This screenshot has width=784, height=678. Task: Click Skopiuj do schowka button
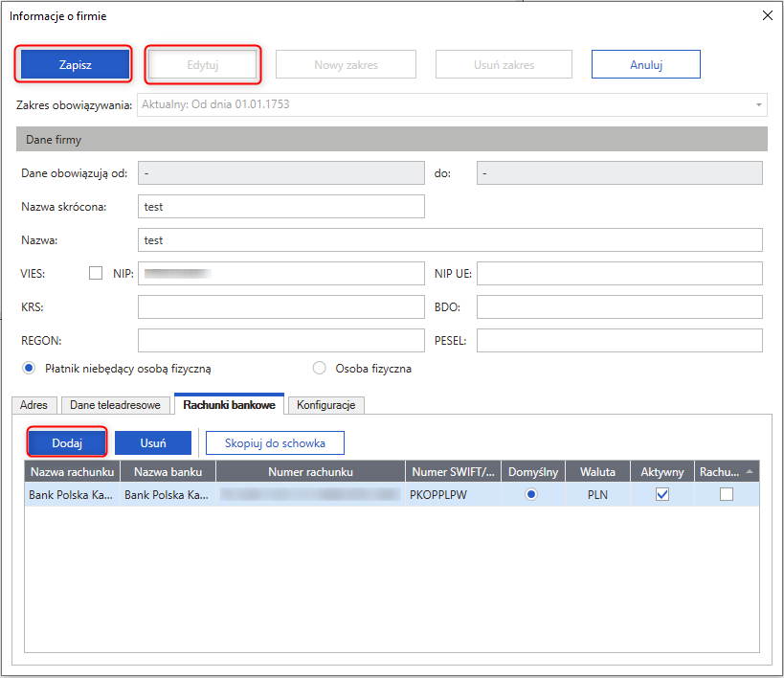click(x=275, y=442)
